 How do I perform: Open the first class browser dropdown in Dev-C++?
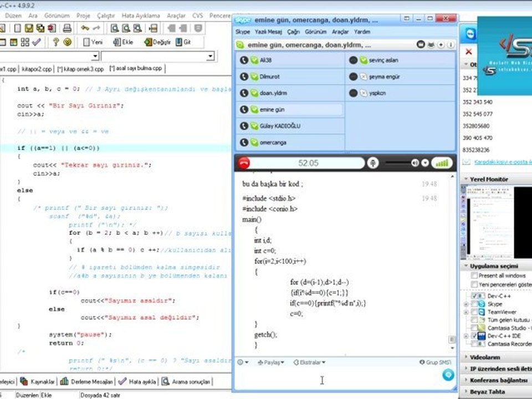(95, 56)
